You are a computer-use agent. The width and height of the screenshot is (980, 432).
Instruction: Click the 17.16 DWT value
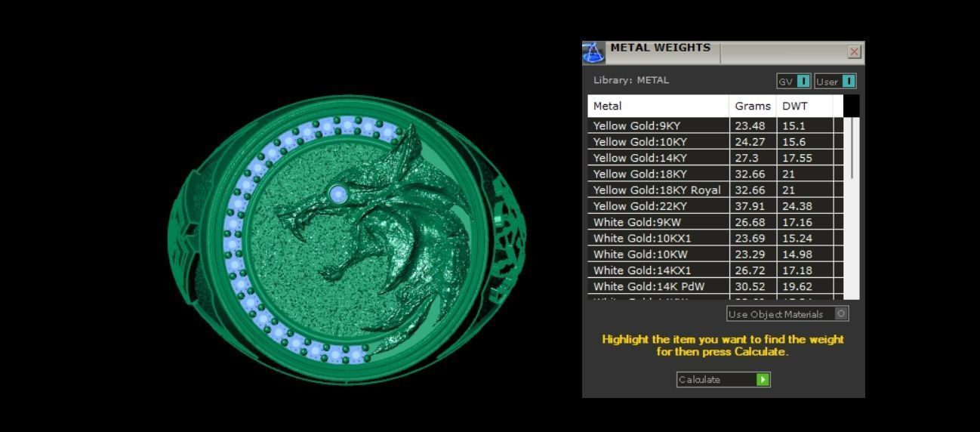[x=797, y=222]
